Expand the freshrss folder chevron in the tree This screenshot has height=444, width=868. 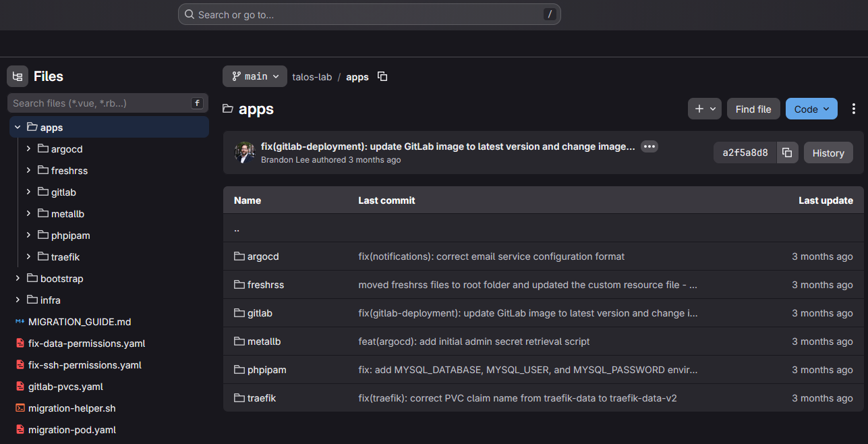(28, 170)
